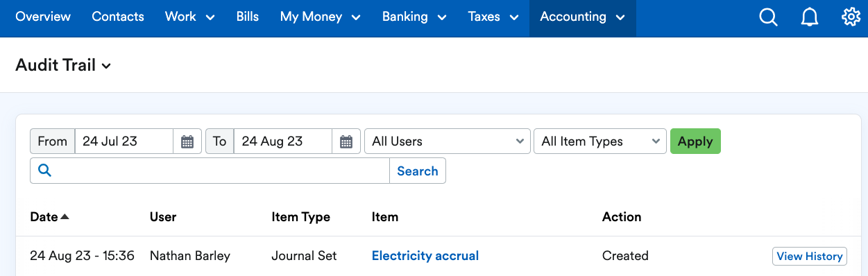Image resolution: width=868 pixels, height=276 pixels.
Task: Go to Bills tab
Action: pyautogui.click(x=247, y=17)
